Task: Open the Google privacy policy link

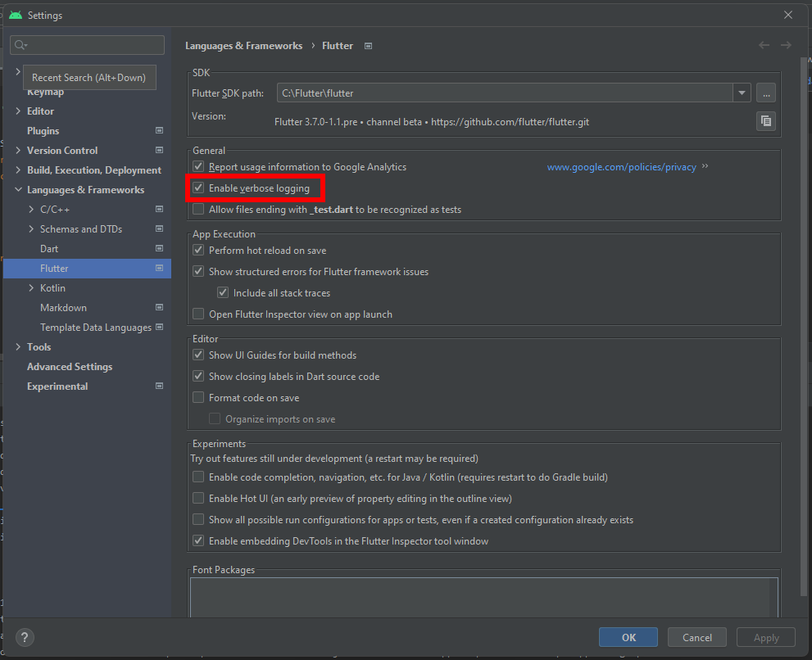Action: 621,166
